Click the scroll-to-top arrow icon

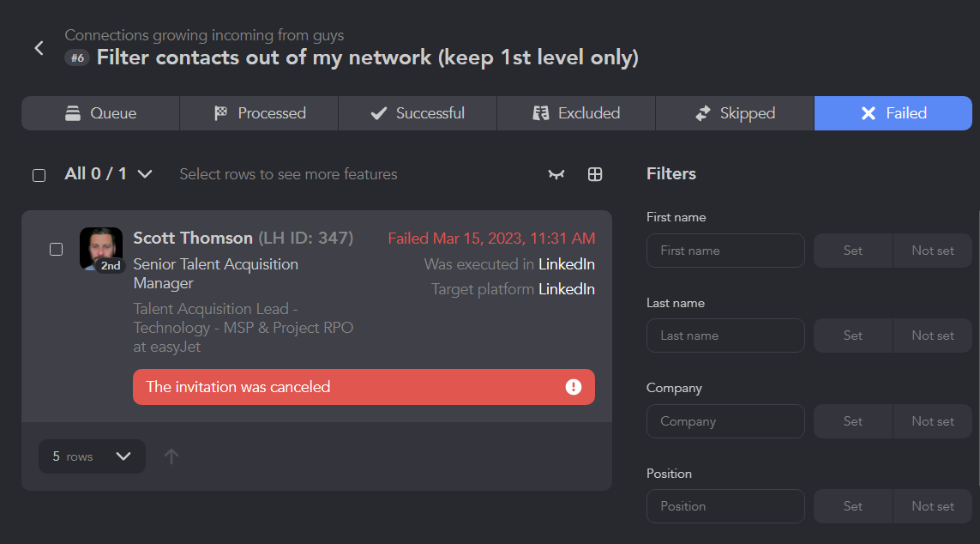[x=171, y=456]
